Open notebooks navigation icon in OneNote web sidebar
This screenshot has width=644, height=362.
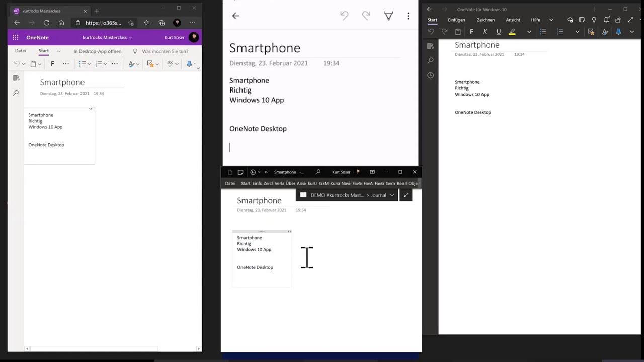click(x=16, y=78)
